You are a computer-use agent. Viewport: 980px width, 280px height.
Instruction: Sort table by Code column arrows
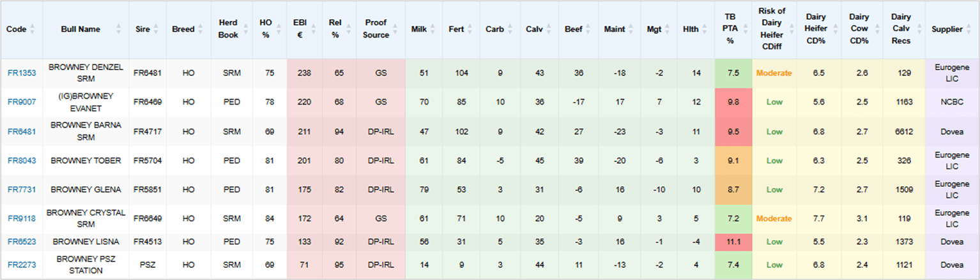(33, 29)
